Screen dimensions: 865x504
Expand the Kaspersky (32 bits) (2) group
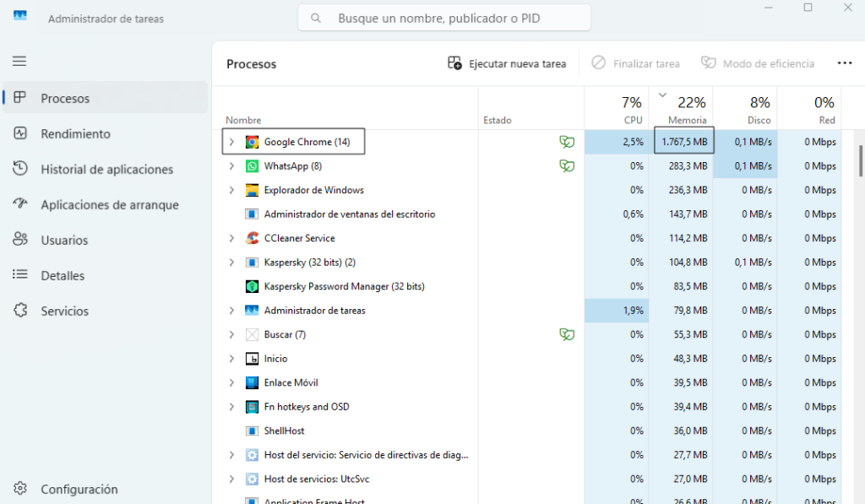231,263
